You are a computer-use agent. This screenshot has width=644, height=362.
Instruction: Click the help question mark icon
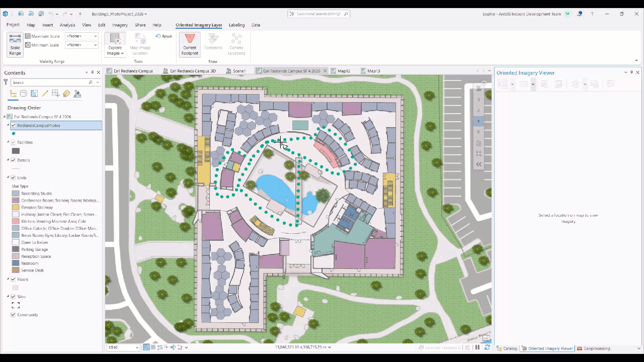(x=591, y=14)
